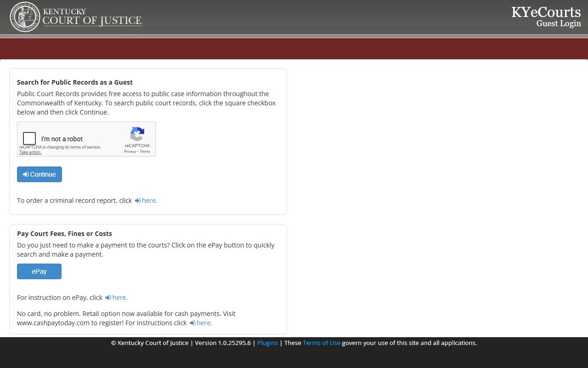Open the ePay instruction "here" link
Screen dimensions: 588x368
120,298
